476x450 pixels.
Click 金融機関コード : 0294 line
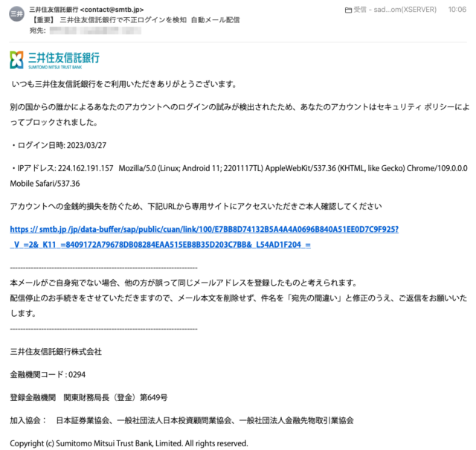click(x=48, y=375)
